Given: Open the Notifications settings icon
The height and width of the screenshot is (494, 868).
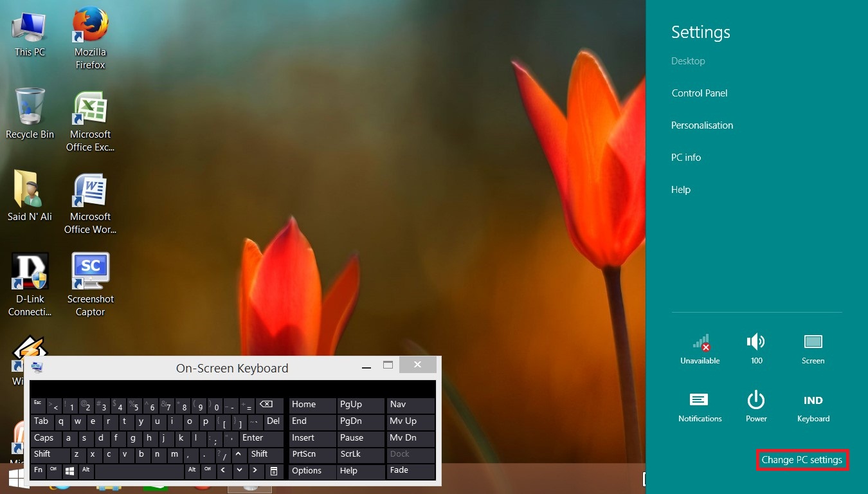Looking at the screenshot, I should coord(700,401).
